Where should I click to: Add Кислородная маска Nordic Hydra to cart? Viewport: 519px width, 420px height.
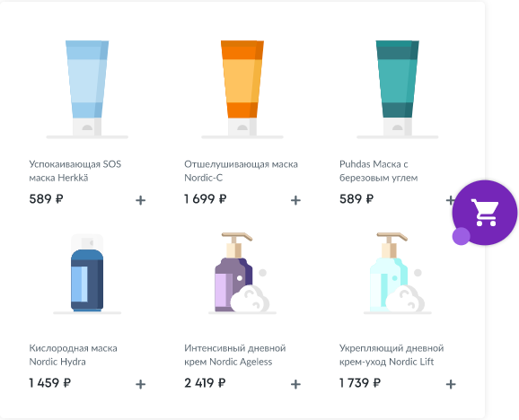[x=141, y=384]
